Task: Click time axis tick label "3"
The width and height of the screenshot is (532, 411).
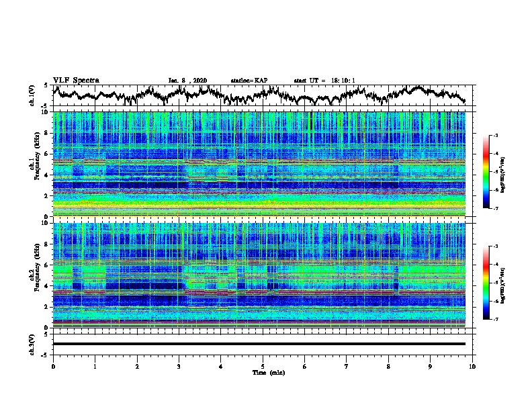Action: point(179,367)
